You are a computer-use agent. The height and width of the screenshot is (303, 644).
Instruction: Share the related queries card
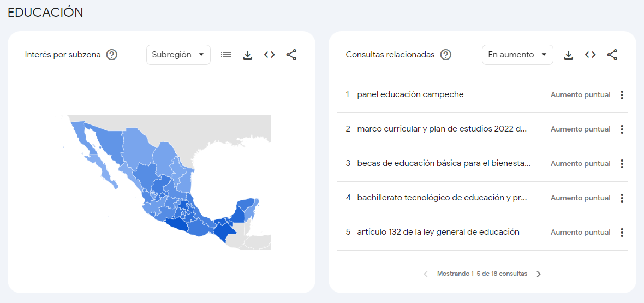pyautogui.click(x=612, y=55)
